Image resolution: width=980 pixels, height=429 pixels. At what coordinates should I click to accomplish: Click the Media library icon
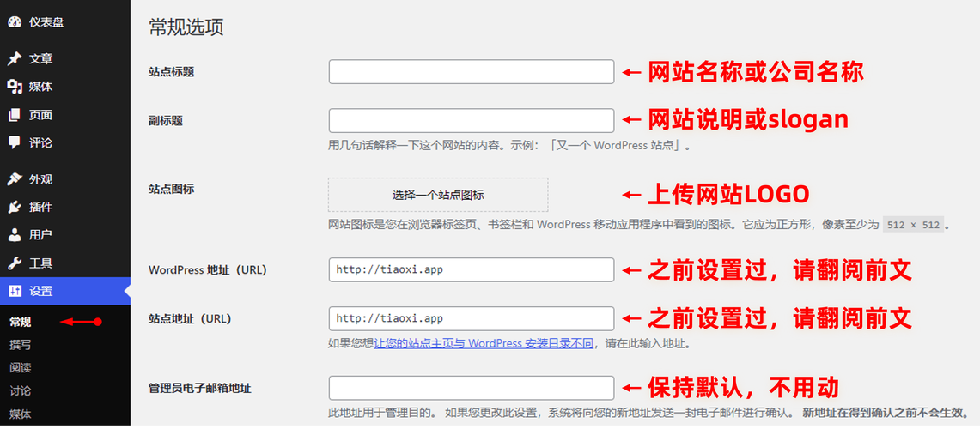click(x=15, y=87)
